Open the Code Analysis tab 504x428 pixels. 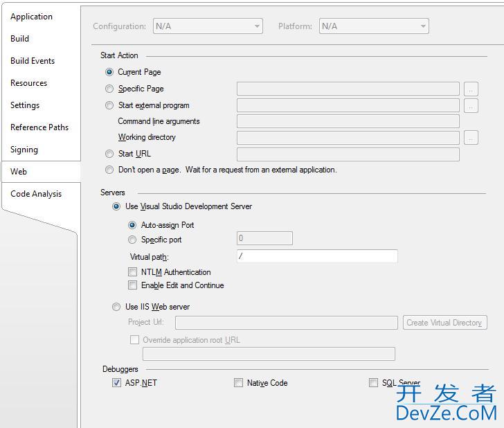pos(36,194)
